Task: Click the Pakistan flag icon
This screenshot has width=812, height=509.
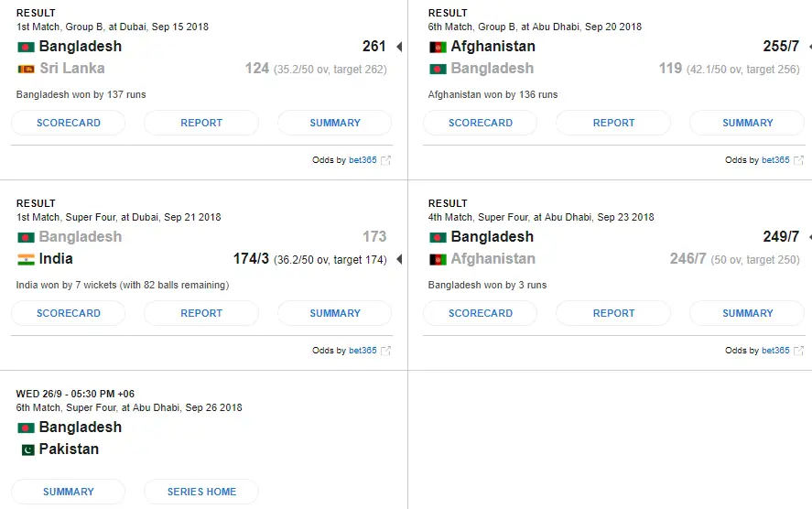Action: (26, 449)
